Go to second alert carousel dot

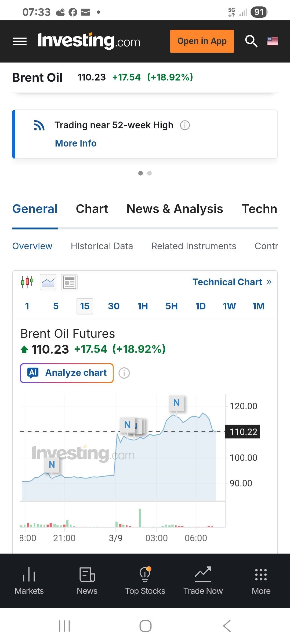tap(150, 173)
